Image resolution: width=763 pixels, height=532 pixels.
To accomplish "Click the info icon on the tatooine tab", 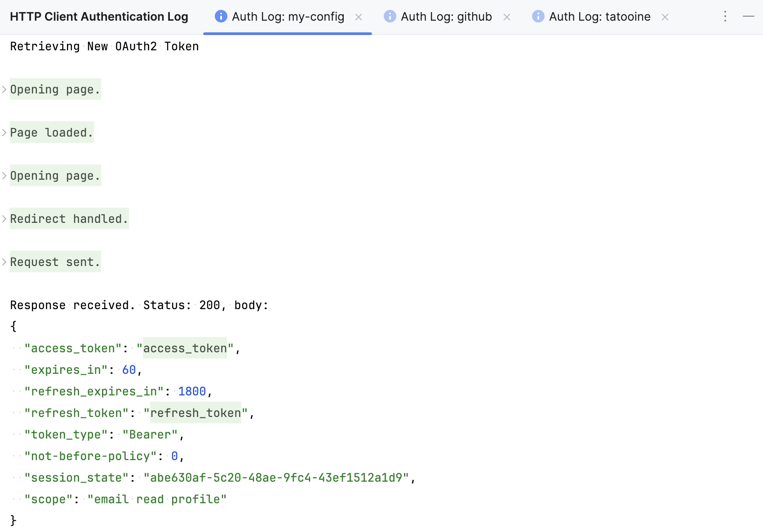I will coord(537,17).
